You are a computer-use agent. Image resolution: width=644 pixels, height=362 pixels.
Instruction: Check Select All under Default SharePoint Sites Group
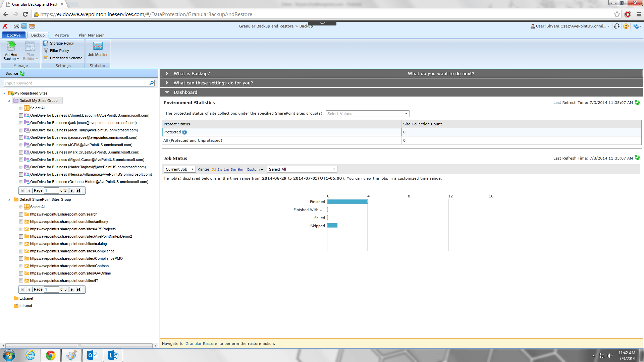click(x=21, y=207)
